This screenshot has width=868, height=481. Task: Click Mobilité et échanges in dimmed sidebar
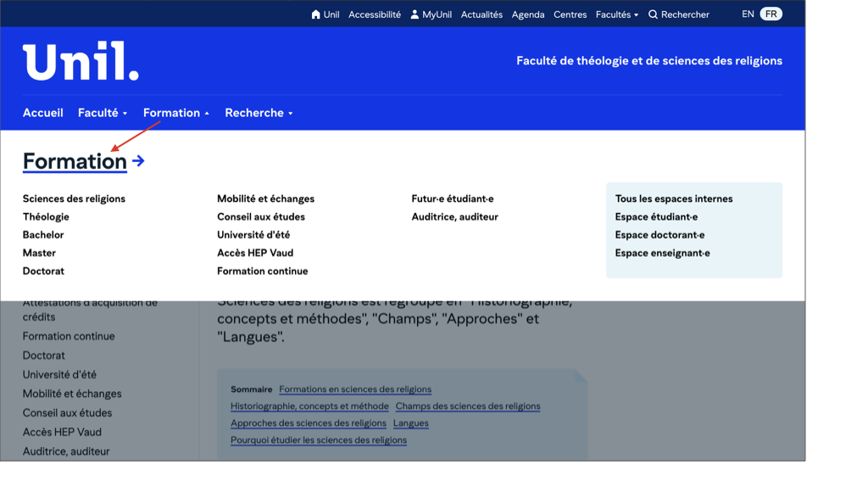(x=72, y=394)
